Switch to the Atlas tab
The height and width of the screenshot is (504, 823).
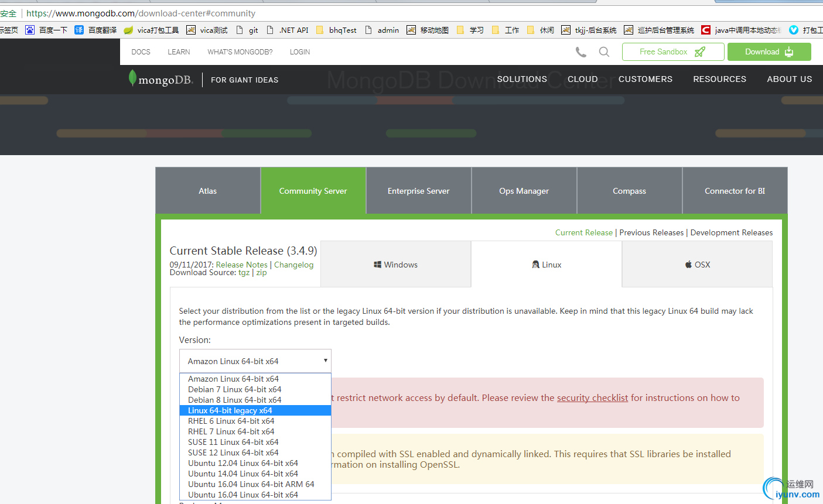[208, 191]
